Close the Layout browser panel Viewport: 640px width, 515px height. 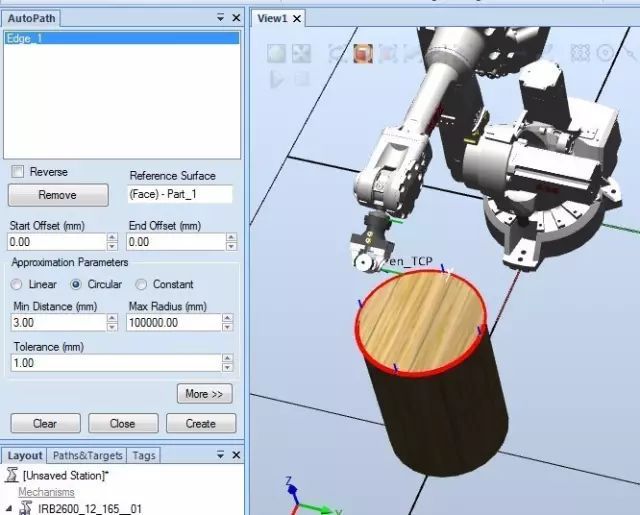coord(236,455)
